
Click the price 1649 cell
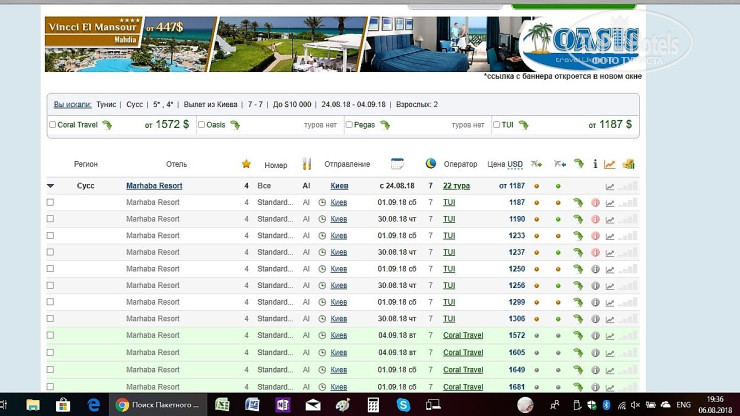[x=517, y=370]
